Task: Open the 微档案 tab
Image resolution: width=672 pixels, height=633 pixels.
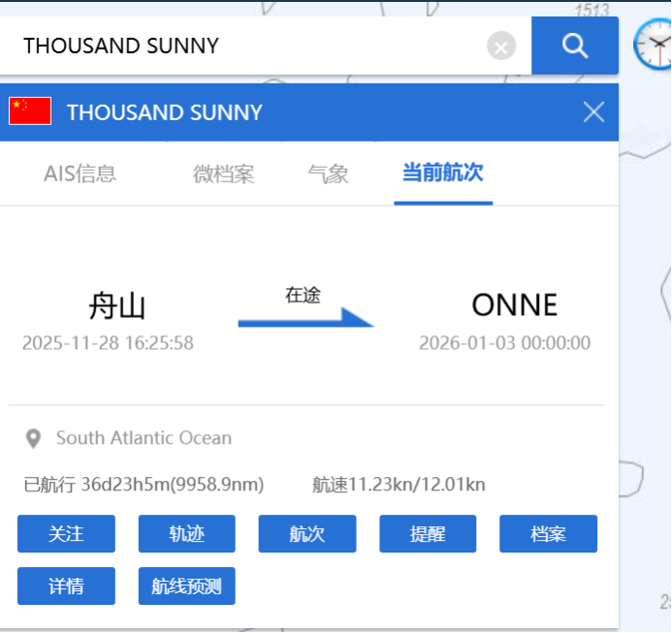Action: coord(223,174)
